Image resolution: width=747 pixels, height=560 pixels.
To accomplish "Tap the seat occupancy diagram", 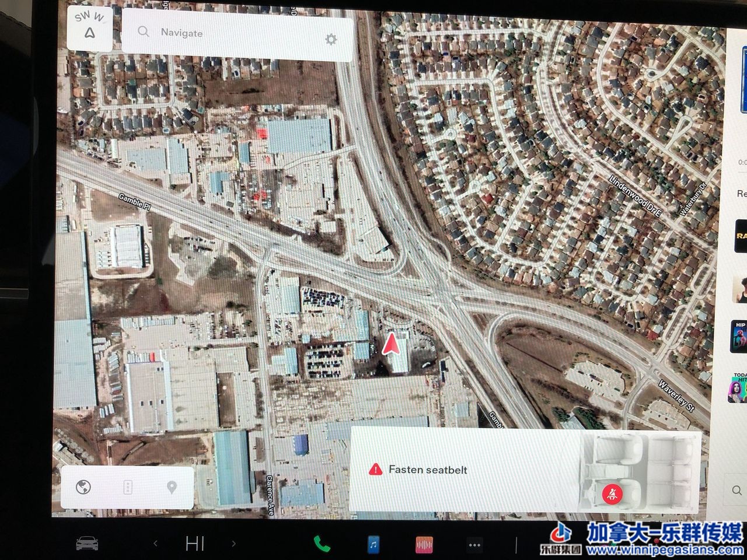I will pos(640,471).
